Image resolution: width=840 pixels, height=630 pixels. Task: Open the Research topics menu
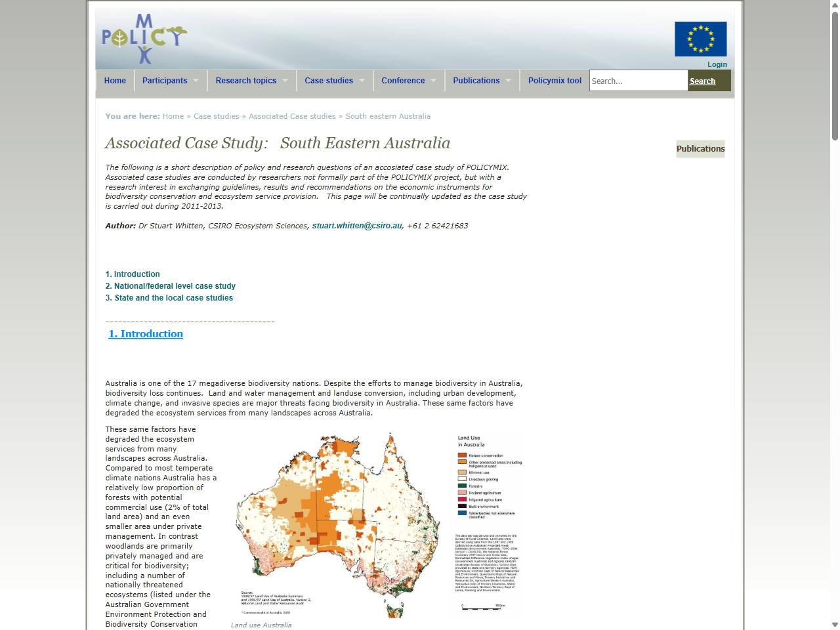(x=246, y=81)
